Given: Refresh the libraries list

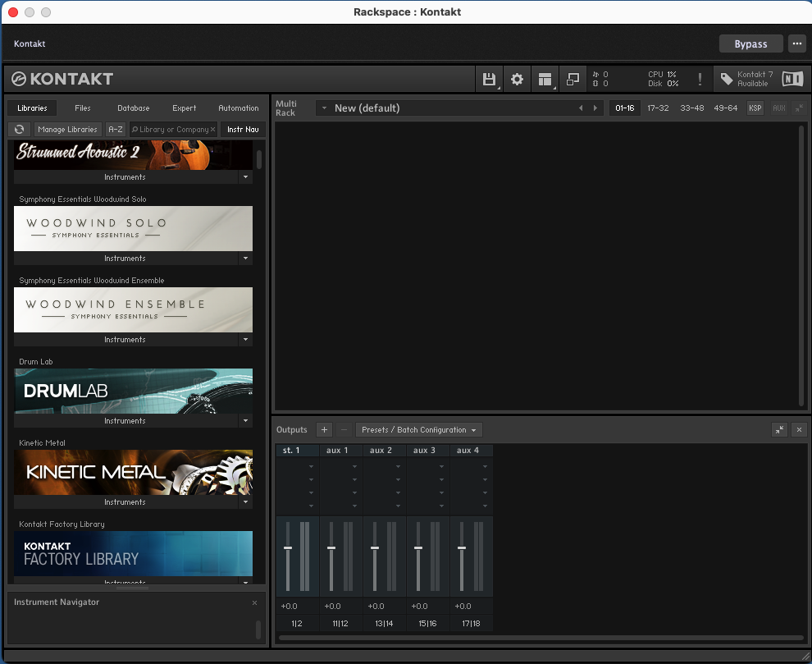Looking at the screenshot, I should coord(20,129).
